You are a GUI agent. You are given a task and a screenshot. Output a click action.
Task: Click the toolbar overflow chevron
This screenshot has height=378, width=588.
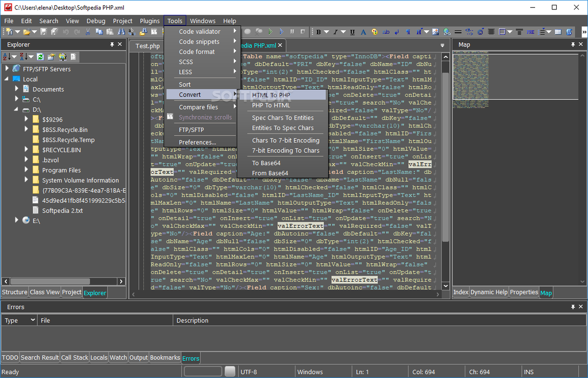coord(584,32)
